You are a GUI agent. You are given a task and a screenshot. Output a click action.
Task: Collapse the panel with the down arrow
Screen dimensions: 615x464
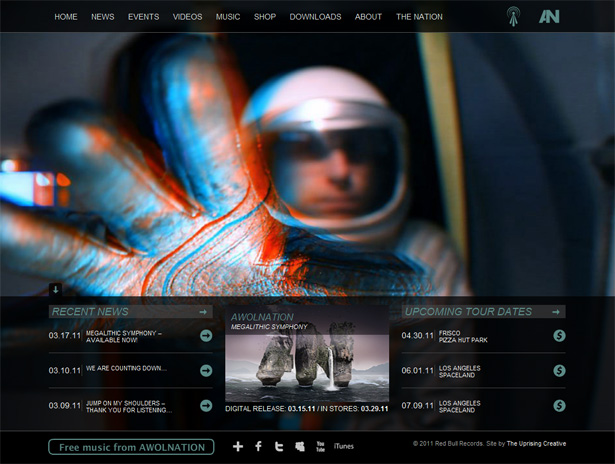click(x=55, y=289)
